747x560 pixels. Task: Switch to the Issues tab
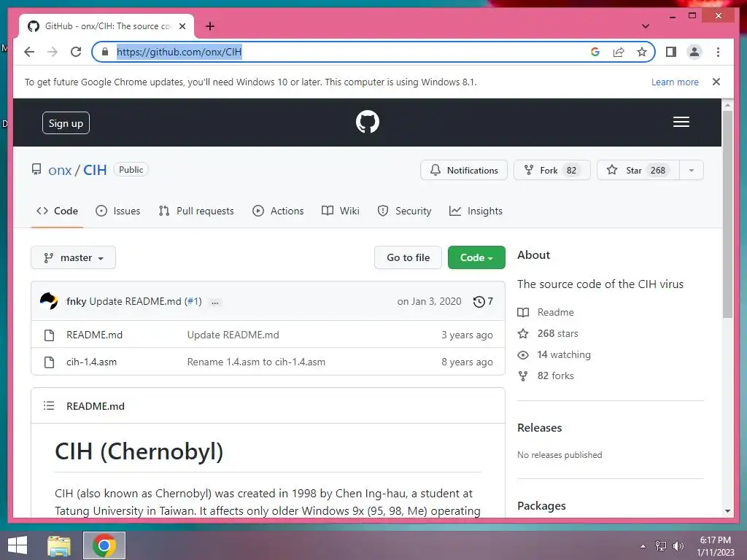(117, 211)
